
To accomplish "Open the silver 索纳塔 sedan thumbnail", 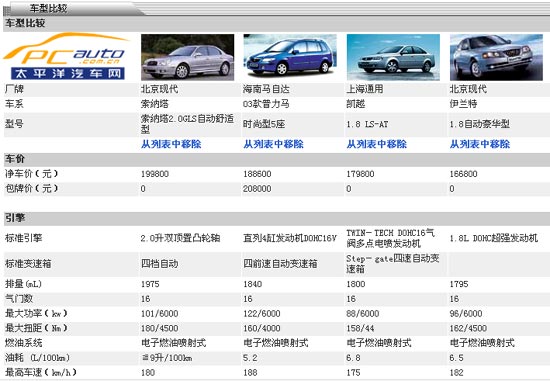I will tap(188, 57).
